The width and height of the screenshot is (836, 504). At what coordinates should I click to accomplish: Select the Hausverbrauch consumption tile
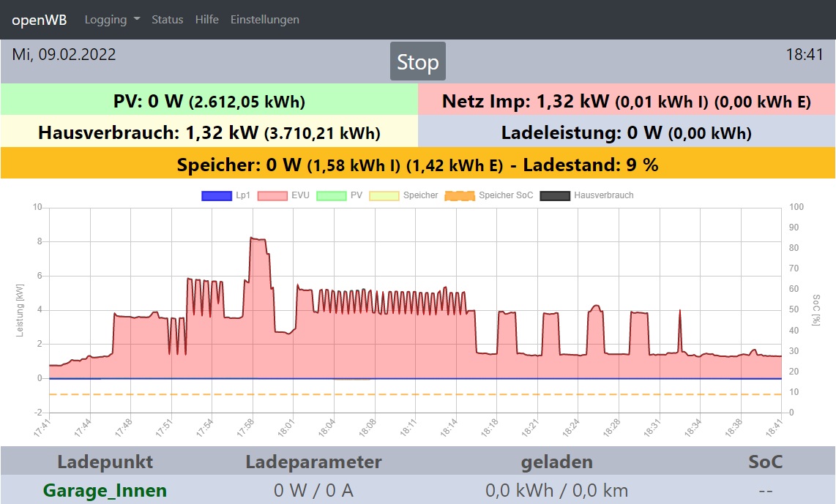(x=209, y=132)
